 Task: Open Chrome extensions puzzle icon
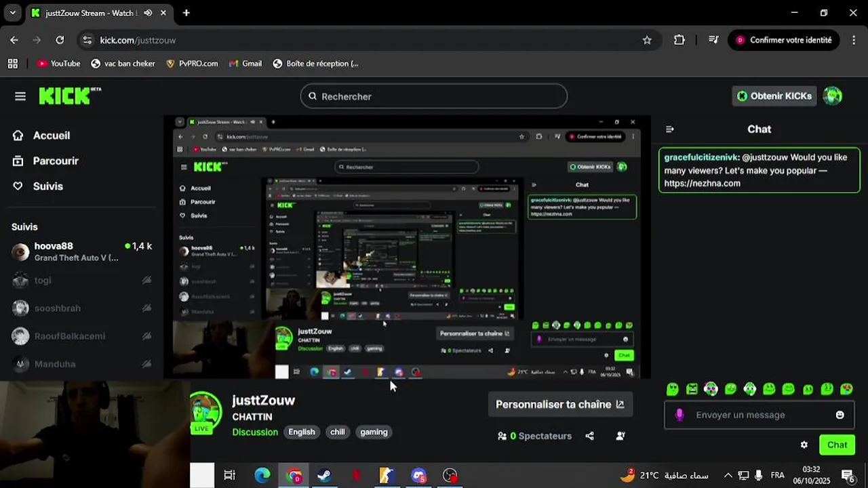679,40
